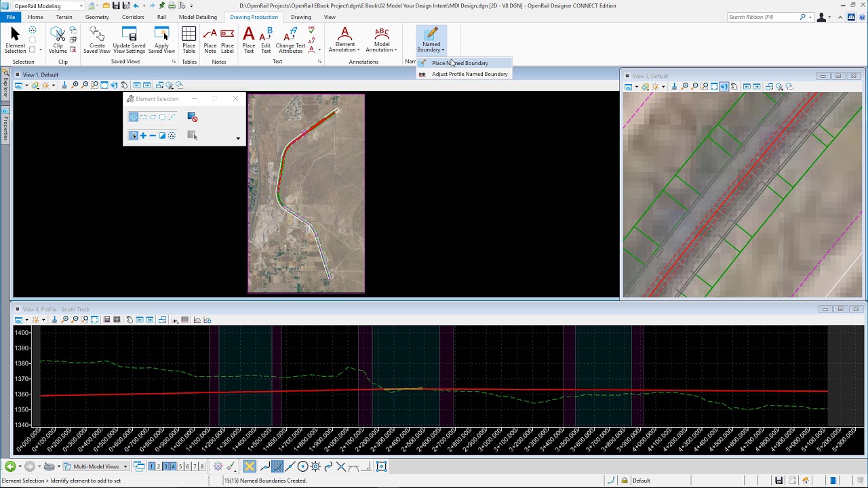
Task: Select the Line selection method icon
Action: tap(172, 117)
